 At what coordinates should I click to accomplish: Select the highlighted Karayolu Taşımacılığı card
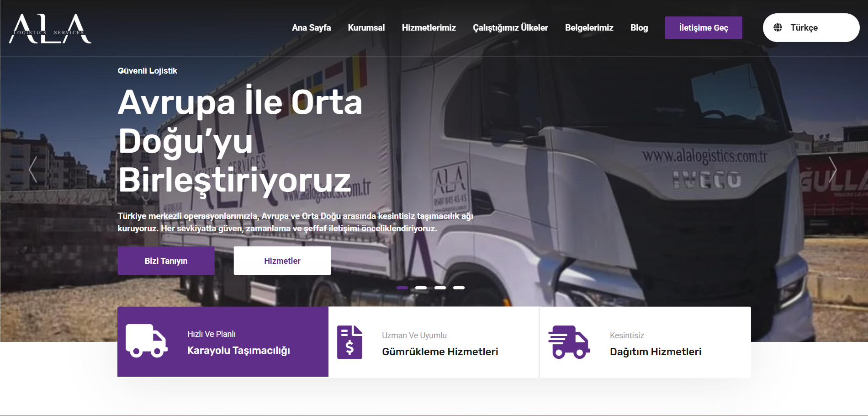(x=223, y=342)
